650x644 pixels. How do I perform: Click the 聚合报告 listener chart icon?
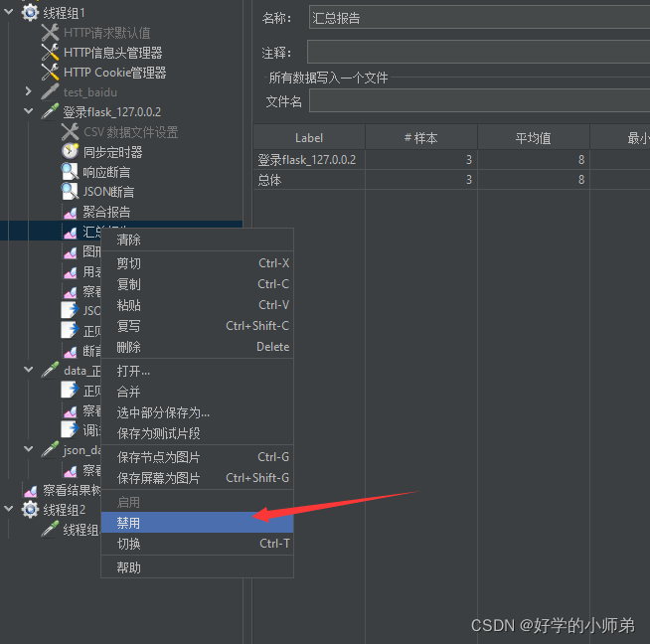(x=70, y=212)
